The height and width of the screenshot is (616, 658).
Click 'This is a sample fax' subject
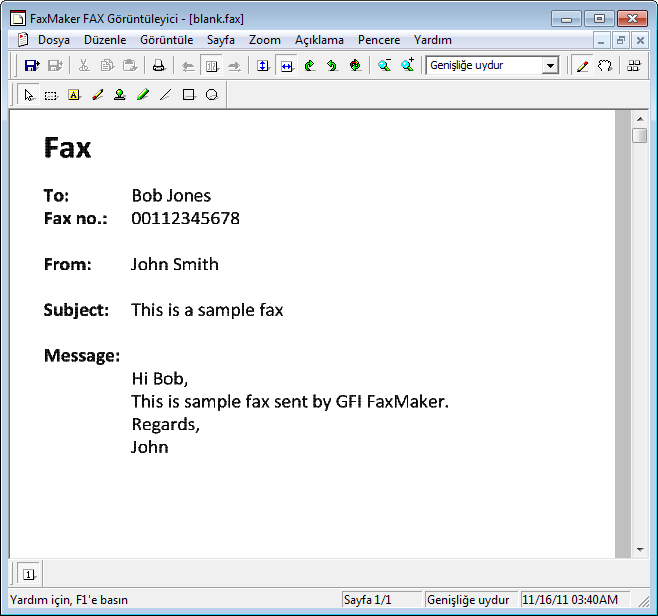(x=207, y=310)
